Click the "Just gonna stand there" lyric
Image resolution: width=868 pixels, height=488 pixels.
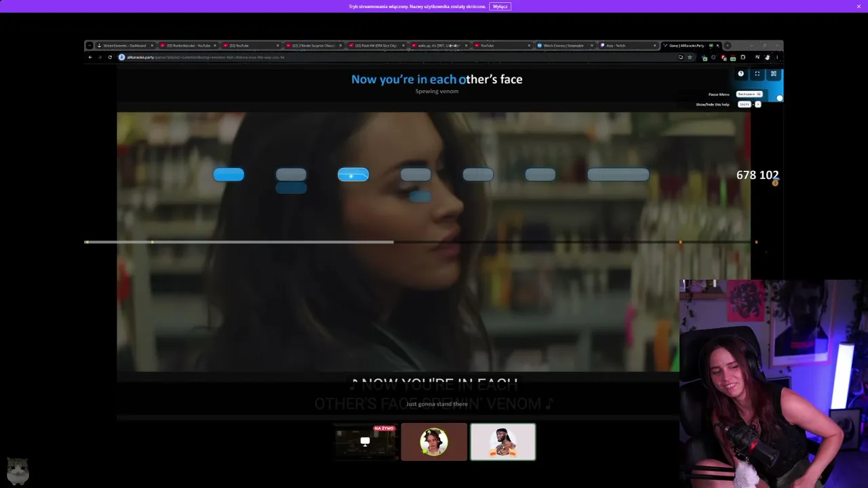coord(437,404)
